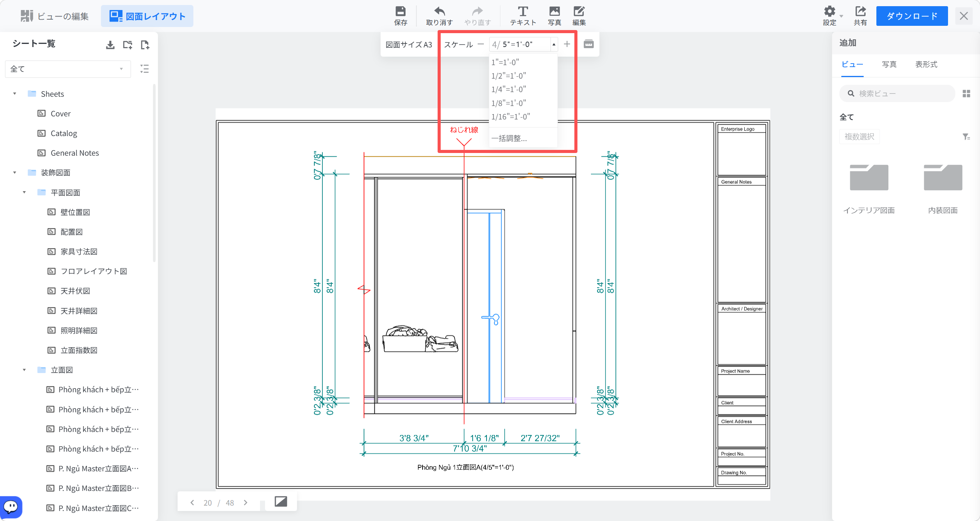Select 一括調整... in scale menu
The height and width of the screenshot is (521, 980).
523,138
